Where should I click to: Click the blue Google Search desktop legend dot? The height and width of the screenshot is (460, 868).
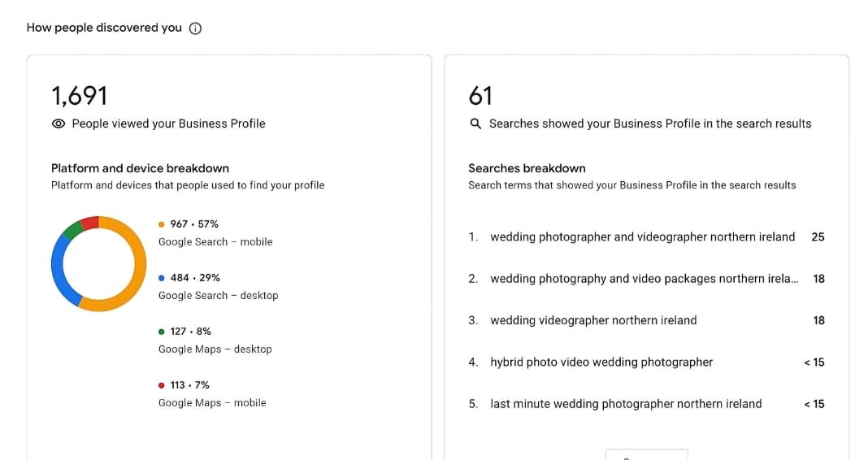[x=162, y=278]
